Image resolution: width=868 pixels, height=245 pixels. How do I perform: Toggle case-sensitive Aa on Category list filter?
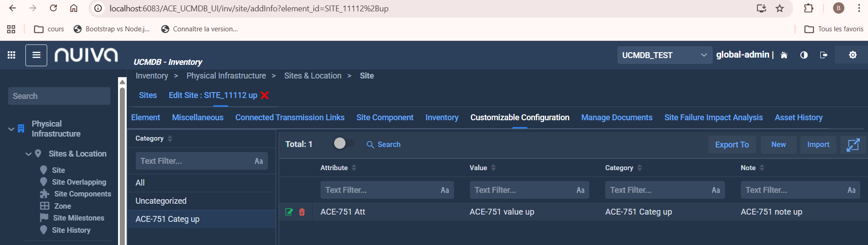pyautogui.click(x=258, y=161)
